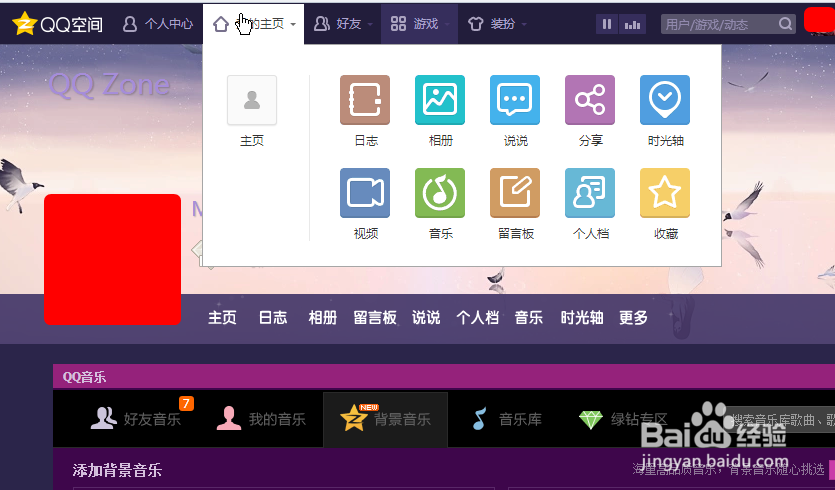The image size is (835, 490).
Task: Switch to 背景音乐 tab
Action: (386, 420)
